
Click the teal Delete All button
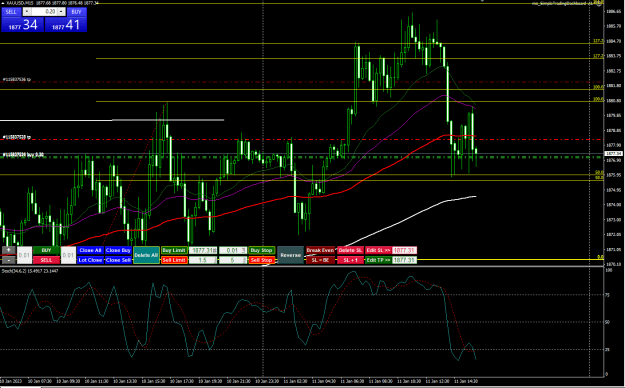click(x=146, y=255)
